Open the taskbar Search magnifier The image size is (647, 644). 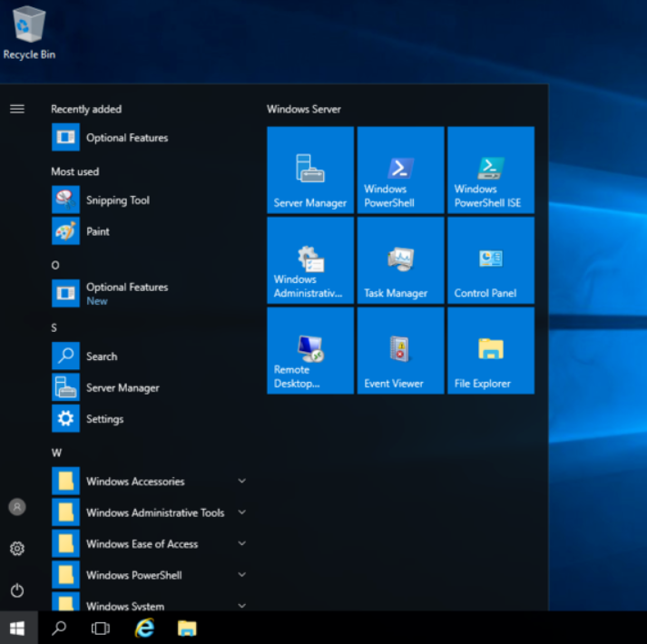pyautogui.click(x=59, y=628)
